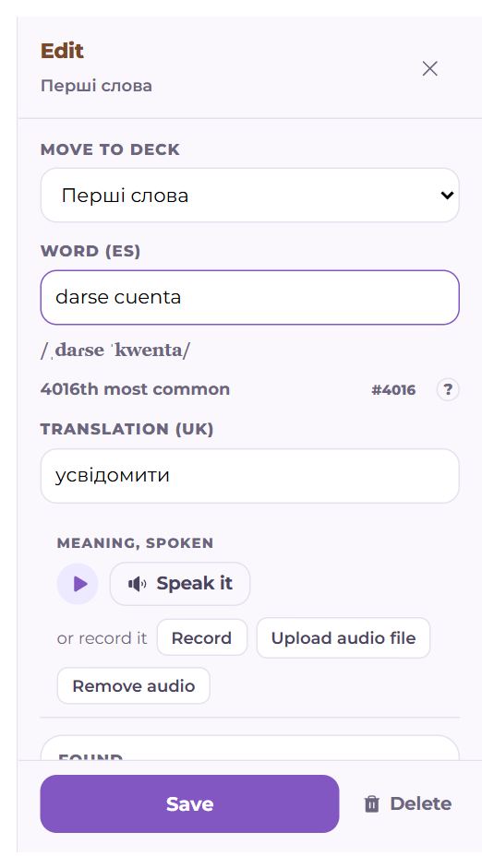The height and width of the screenshot is (868, 482).
Task: Click Upload audio file button
Action: tap(343, 637)
